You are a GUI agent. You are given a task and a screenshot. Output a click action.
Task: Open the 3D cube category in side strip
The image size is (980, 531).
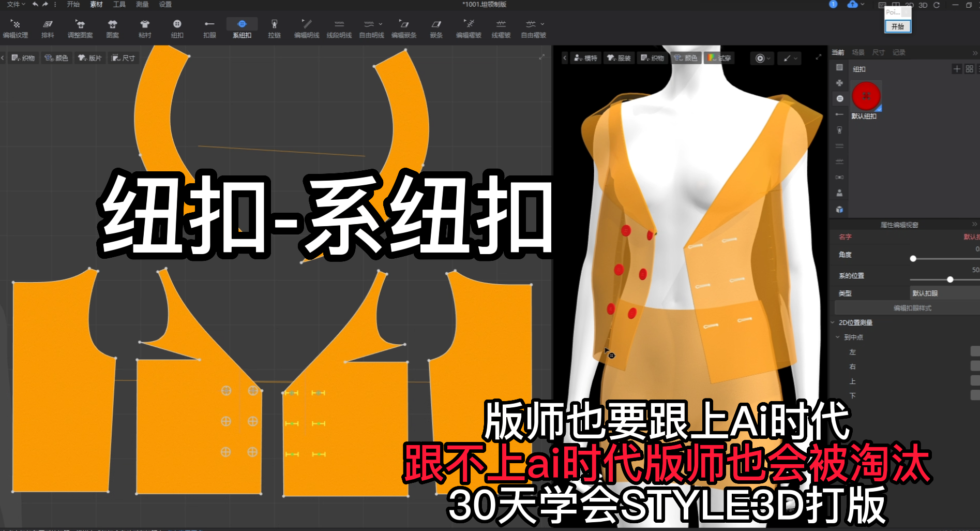coord(839,209)
